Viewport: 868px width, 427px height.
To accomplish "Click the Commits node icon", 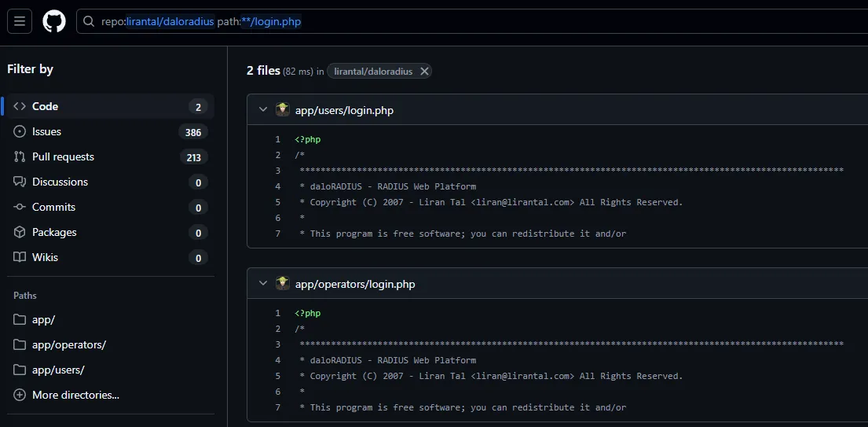I will pyautogui.click(x=20, y=207).
